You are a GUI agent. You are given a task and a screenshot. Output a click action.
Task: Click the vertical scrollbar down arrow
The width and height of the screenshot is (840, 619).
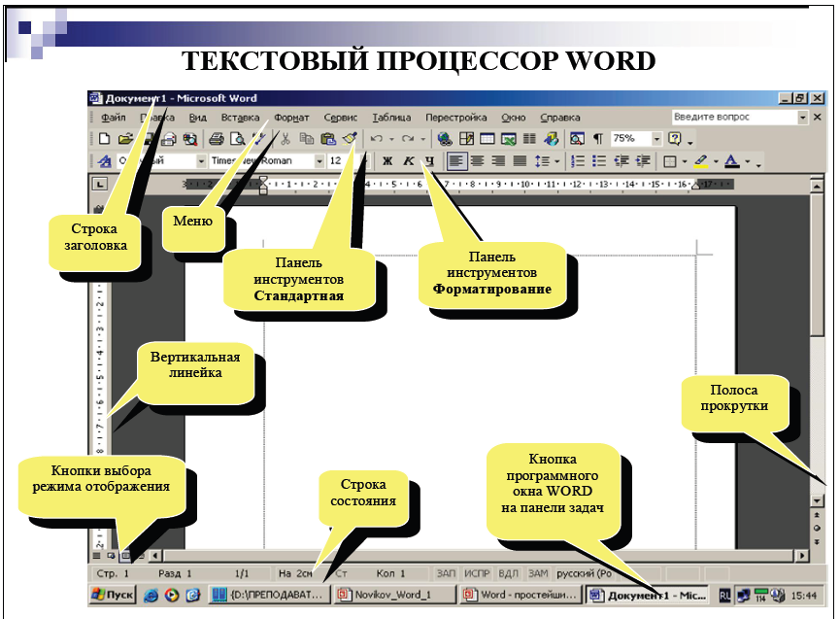[x=817, y=501]
